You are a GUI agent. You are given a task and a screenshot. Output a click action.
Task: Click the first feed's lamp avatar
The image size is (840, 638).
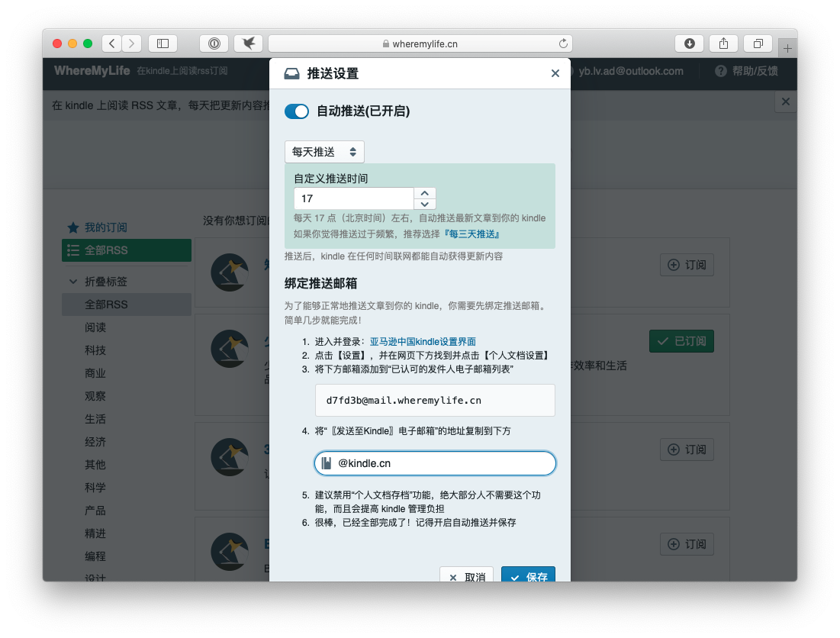[230, 272]
